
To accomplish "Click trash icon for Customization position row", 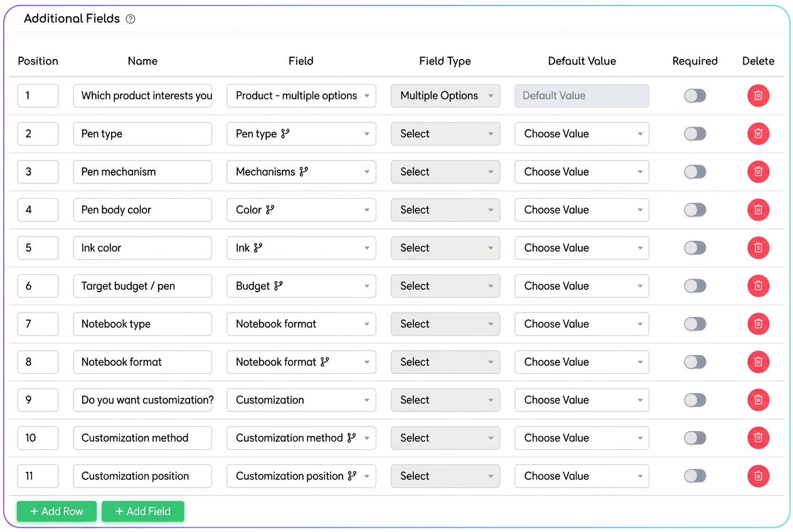I will point(758,476).
